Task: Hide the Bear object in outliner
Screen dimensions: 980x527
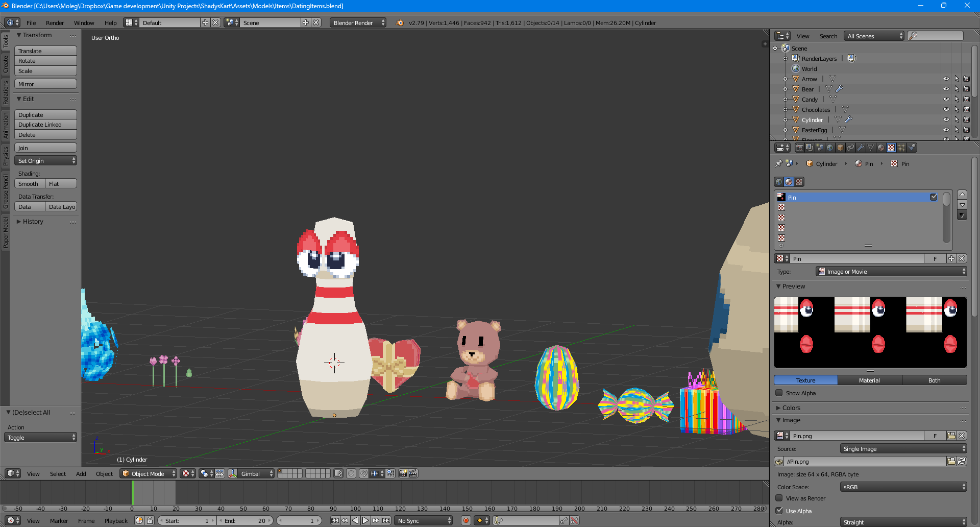Action: pos(946,89)
